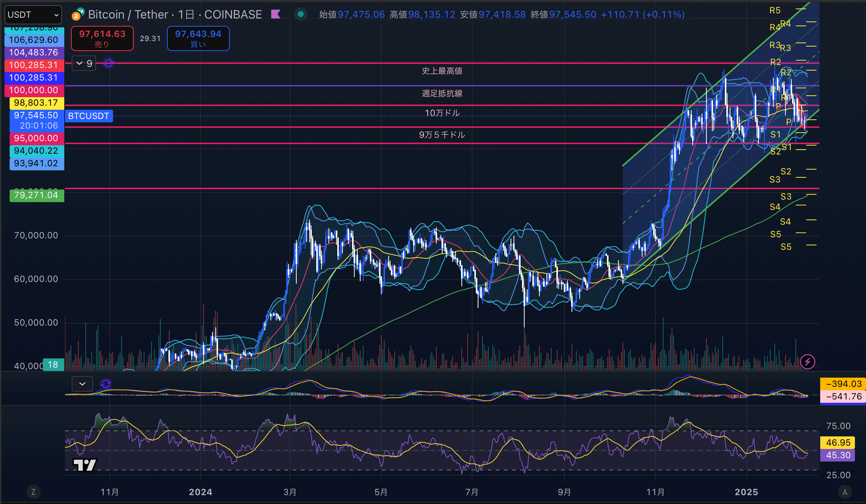Click the BTCUSDT price line label
The width and height of the screenshot is (866, 504).
pyautogui.click(x=89, y=116)
